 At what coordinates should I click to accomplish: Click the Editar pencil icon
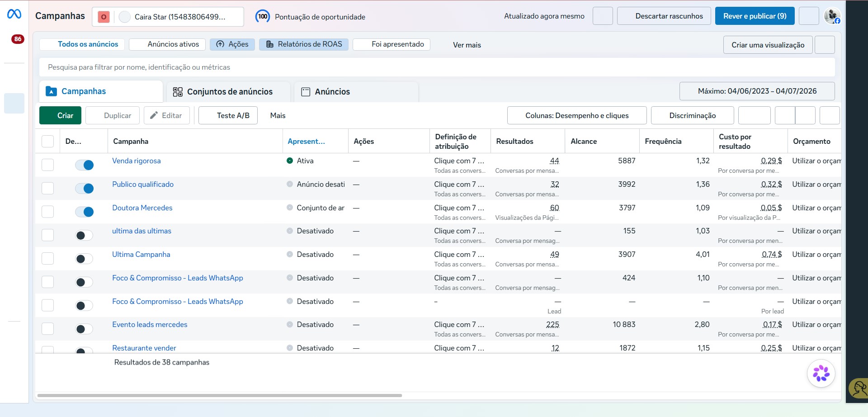point(154,115)
